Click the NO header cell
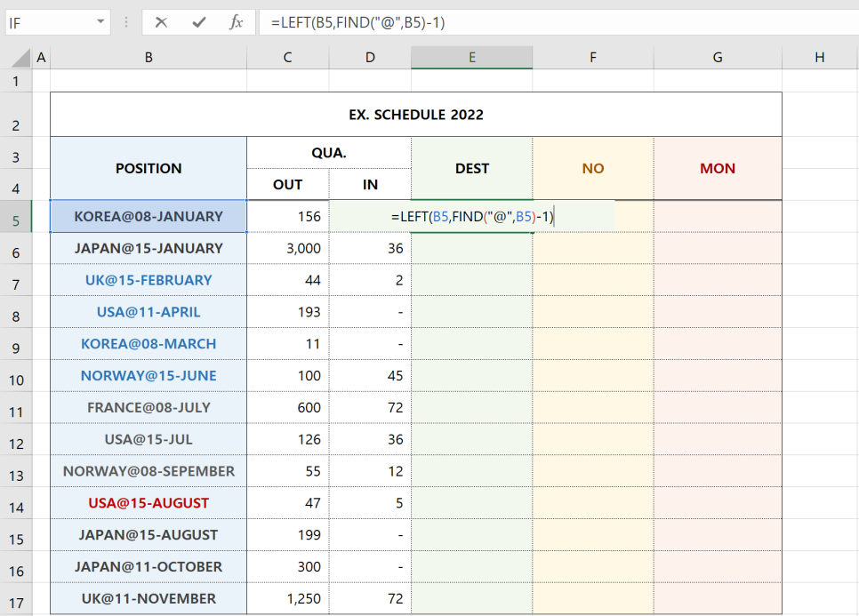 pos(593,168)
